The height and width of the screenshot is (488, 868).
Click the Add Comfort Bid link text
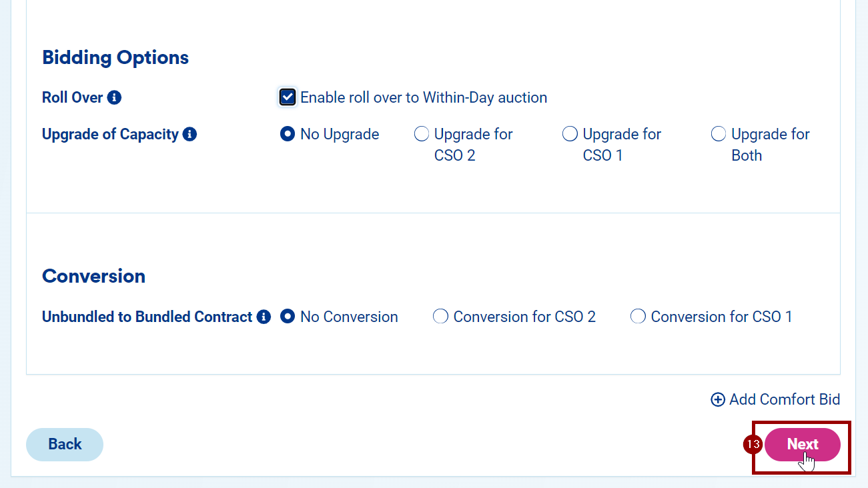(785, 400)
